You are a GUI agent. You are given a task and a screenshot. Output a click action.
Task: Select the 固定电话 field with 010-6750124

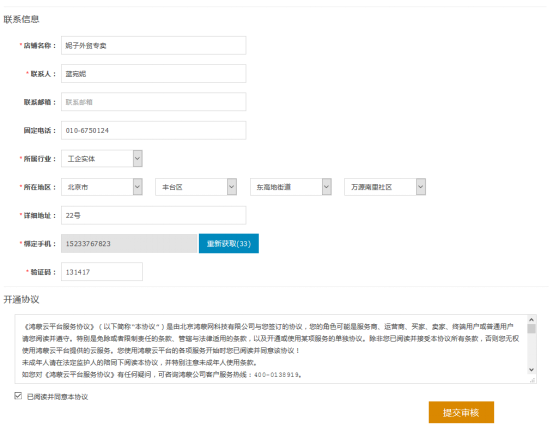tap(153, 130)
